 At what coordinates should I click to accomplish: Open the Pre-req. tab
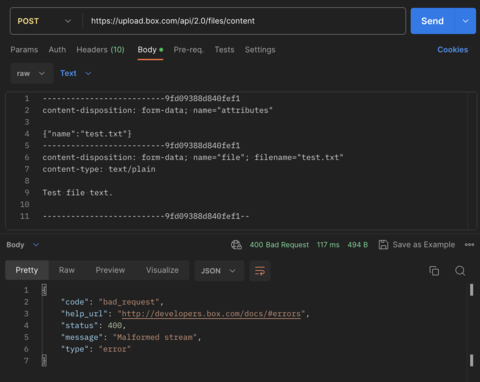pos(189,50)
